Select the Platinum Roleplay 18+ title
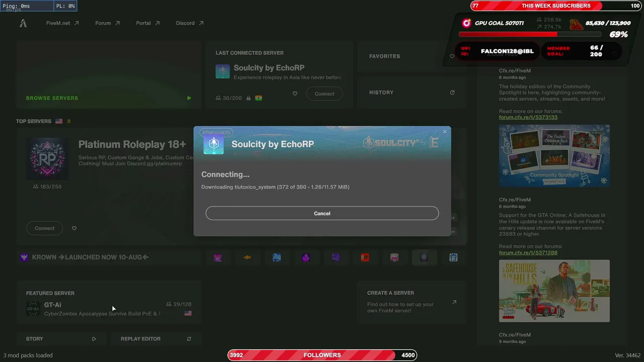Screen dimensions: 644x362 132,144
